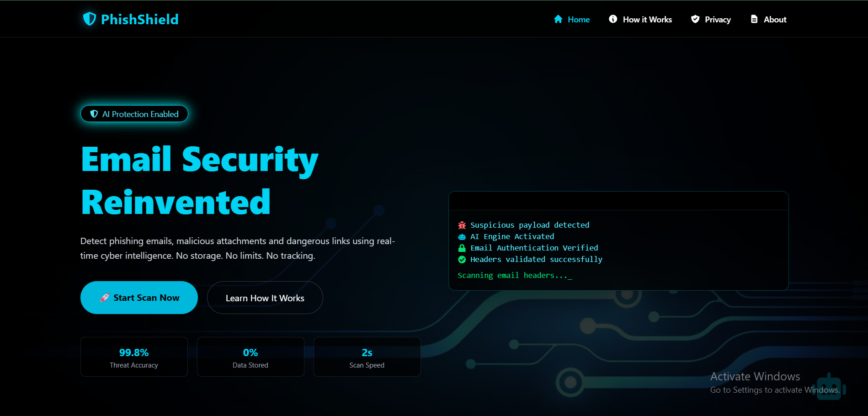Switch to the About tab

click(774, 19)
